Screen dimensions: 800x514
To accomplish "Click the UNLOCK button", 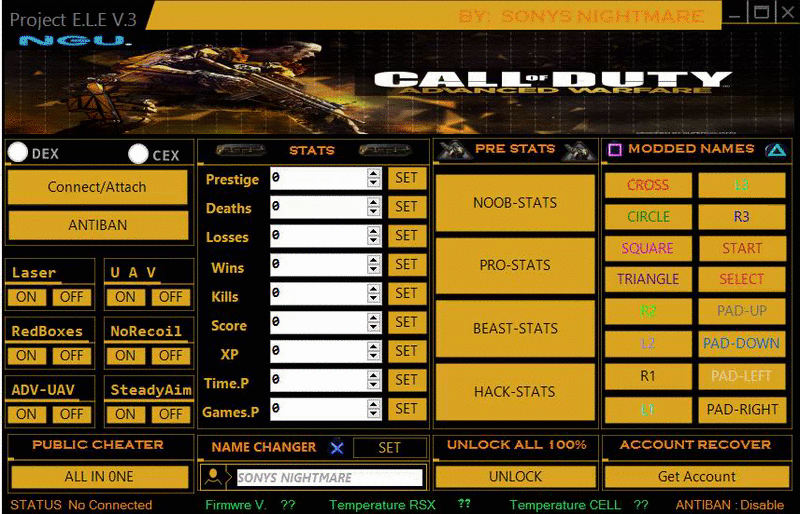I will click(x=515, y=477).
